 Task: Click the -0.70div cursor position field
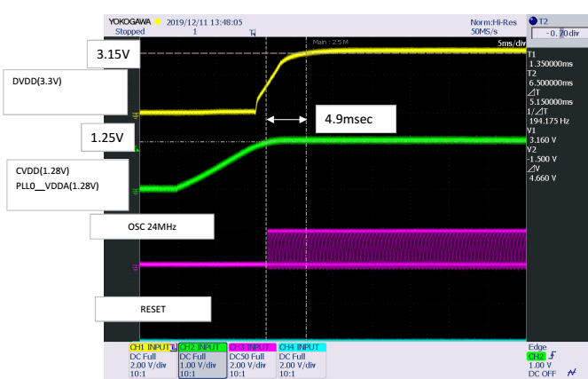[x=560, y=34]
